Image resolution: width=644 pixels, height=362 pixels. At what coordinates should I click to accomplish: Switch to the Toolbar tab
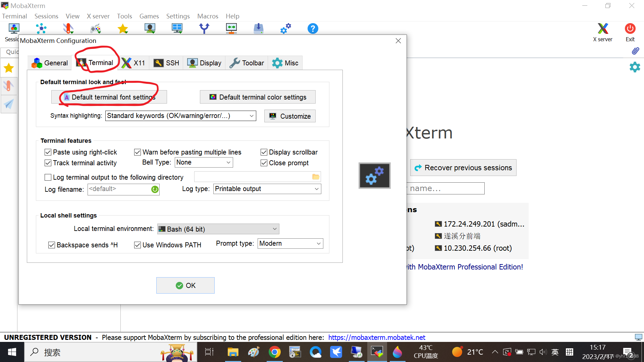247,63
